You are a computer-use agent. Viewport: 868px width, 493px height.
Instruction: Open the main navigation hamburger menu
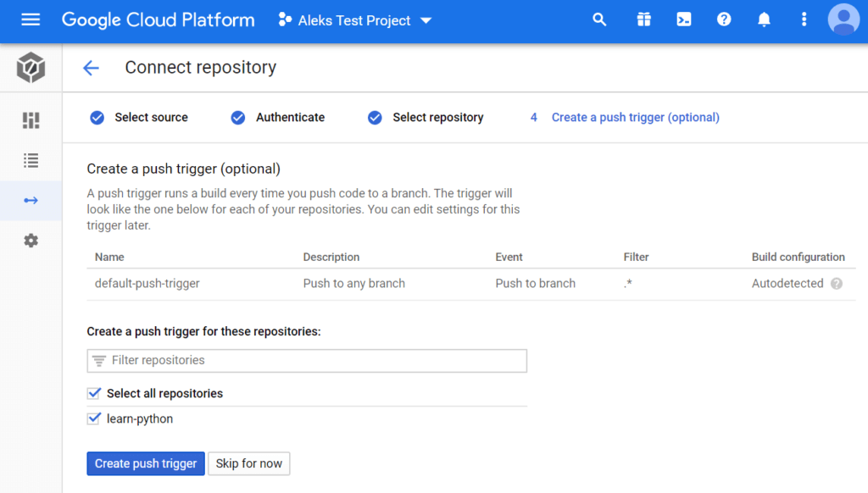click(x=31, y=19)
